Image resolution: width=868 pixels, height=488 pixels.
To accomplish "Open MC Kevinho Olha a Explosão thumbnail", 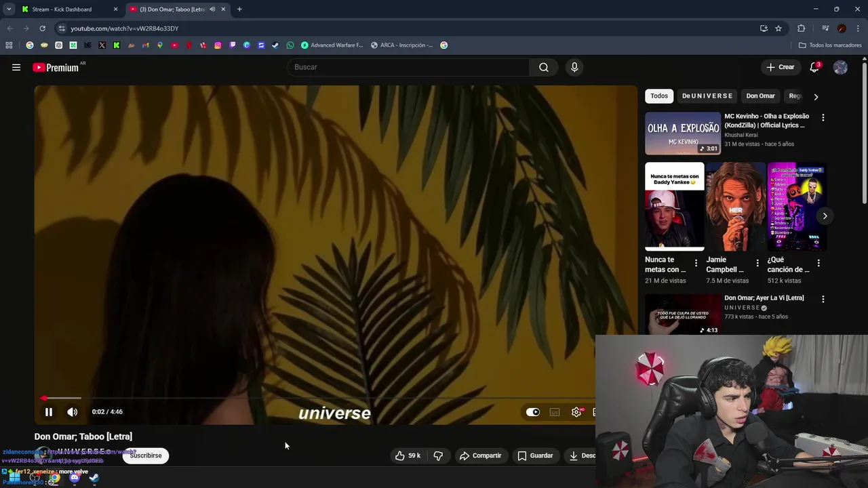I will pyautogui.click(x=683, y=134).
